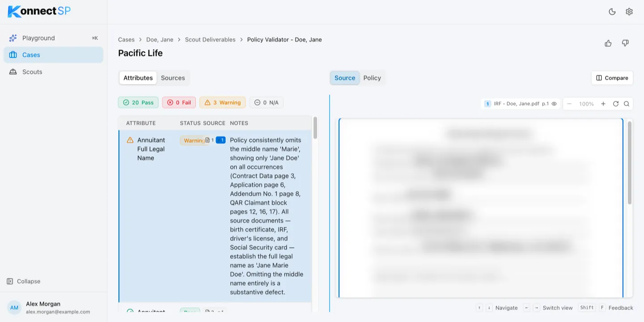Screen dimensions: 644x322
Task: Give thumbs up feedback
Action: (x=608, y=43)
